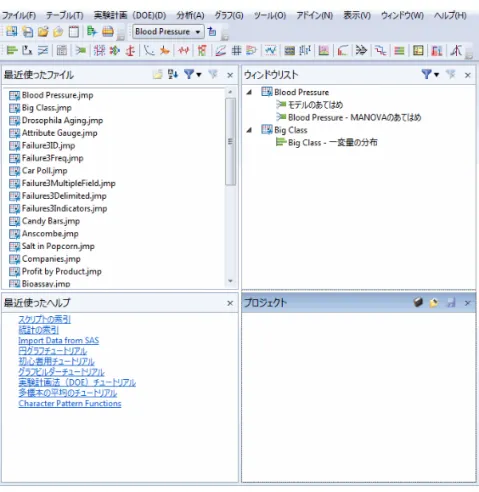
Task: Close the Recent Help (最近使ったヘルプ) panel
Action: 230,303
